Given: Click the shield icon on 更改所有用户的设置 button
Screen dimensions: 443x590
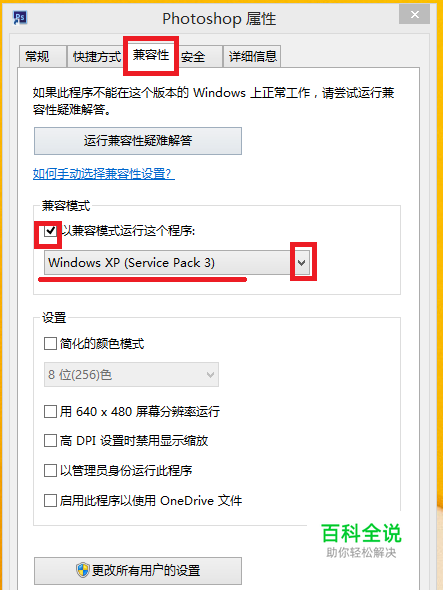Looking at the screenshot, I should pyautogui.click(x=82, y=570).
